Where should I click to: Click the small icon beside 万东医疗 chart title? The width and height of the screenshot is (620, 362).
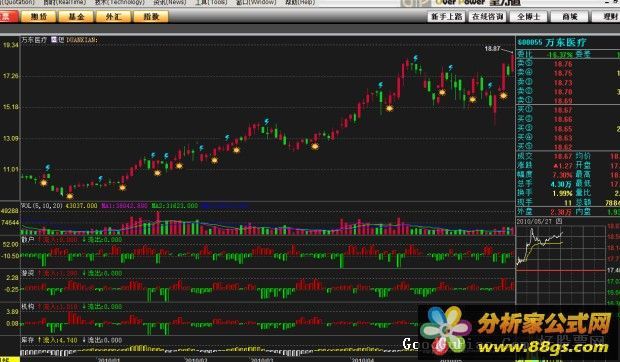tap(54, 40)
